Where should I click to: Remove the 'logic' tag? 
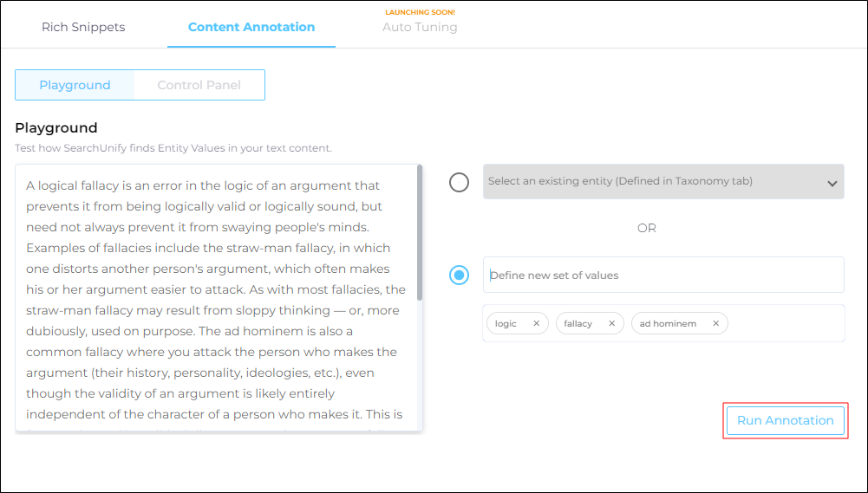(x=536, y=323)
